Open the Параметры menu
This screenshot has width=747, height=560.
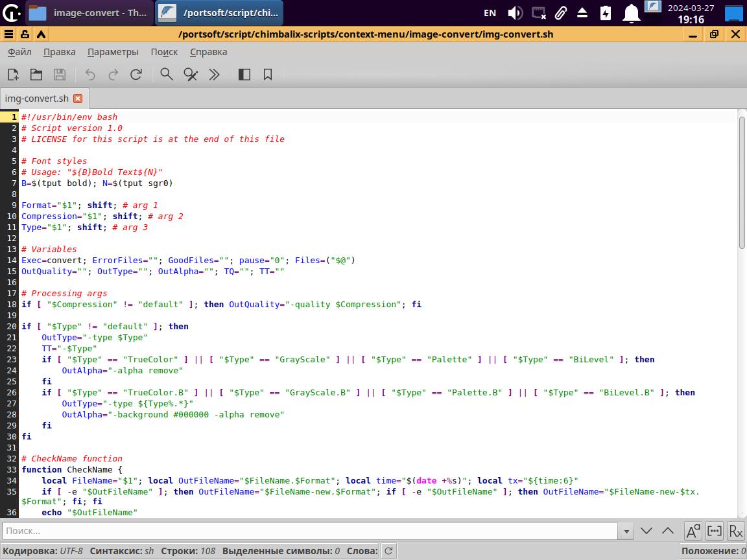pos(113,52)
